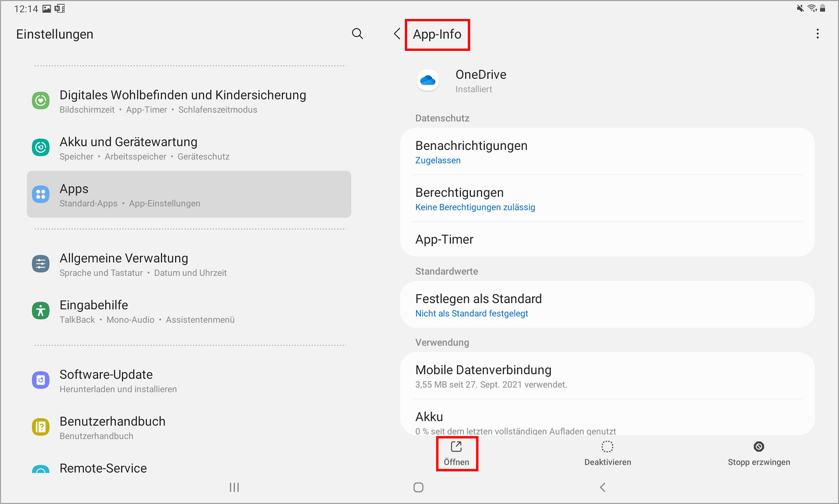Viewport: 839px width, 504px height.
Task: Tap the Stopp erzwingen button
Action: click(759, 454)
